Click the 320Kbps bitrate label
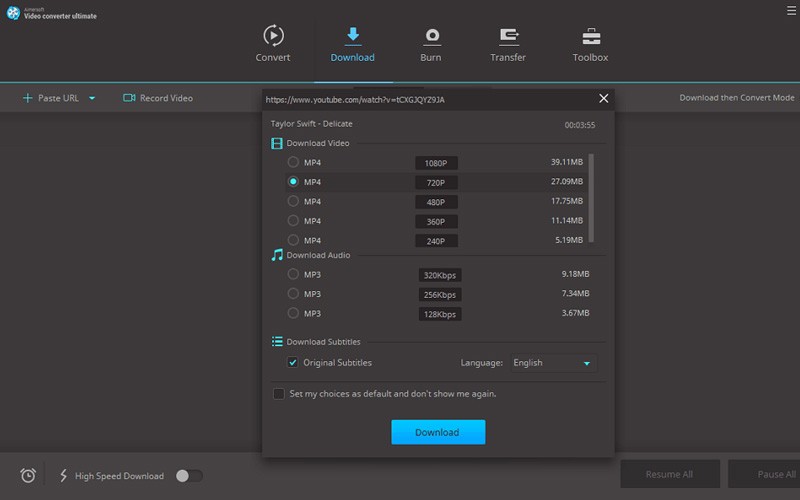The width and height of the screenshot is (800, 500). click(x=440, y=275)
